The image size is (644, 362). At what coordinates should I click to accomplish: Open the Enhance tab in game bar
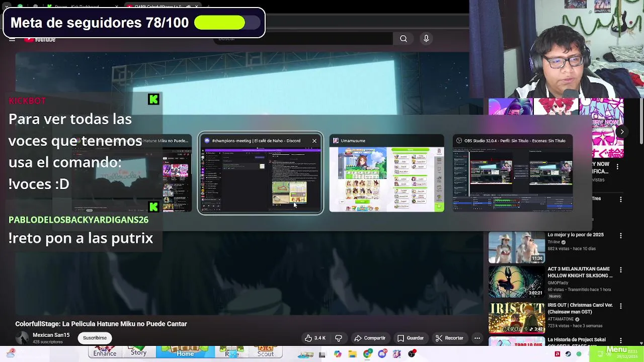pyautogui.click(x=105, y=352)
